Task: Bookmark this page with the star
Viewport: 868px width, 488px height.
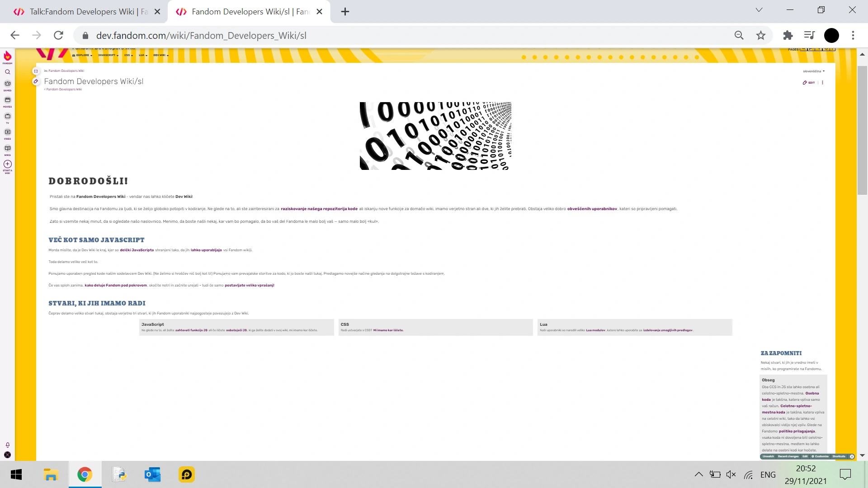Action: point(761,35)
